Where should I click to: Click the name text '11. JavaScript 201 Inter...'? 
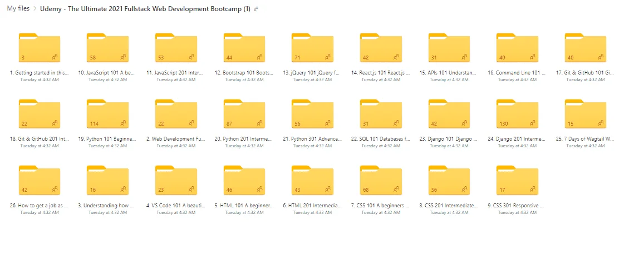176,73
